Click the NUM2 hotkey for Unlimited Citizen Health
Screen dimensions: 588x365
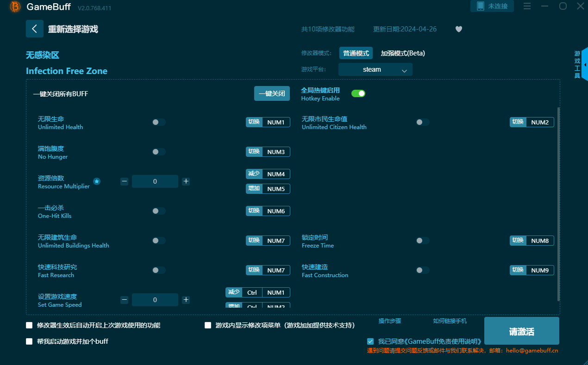[532, 122]
